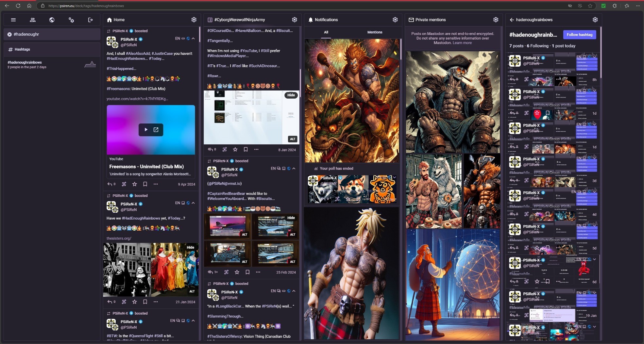Open Private mentions column settings
644x344 pixels.
pyautogui.click(x=496, y=20)
